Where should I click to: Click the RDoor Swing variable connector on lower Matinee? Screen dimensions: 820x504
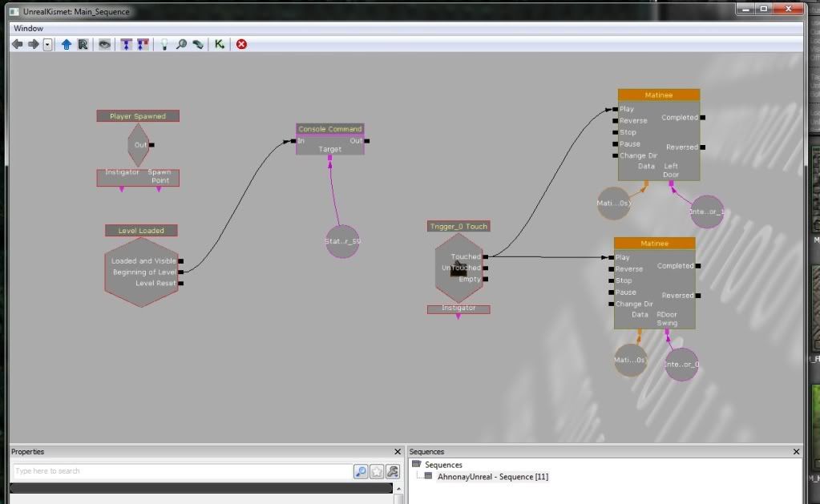pos(667,332)
